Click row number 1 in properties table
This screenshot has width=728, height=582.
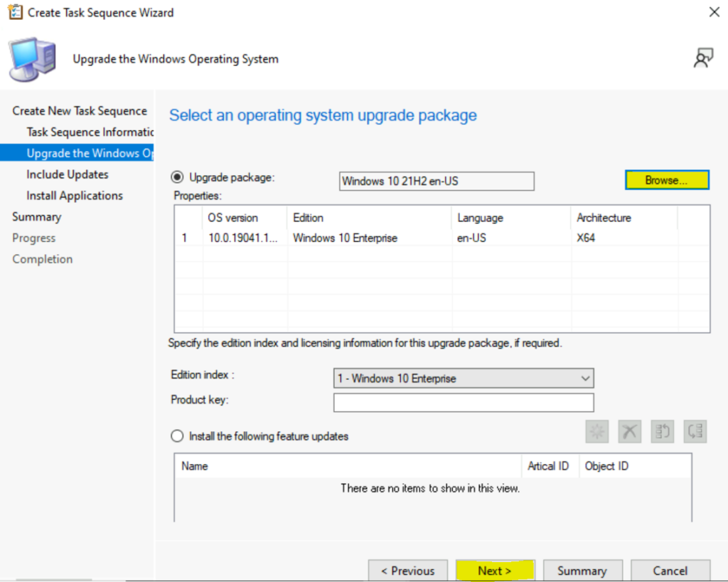(x=184, y=238)
